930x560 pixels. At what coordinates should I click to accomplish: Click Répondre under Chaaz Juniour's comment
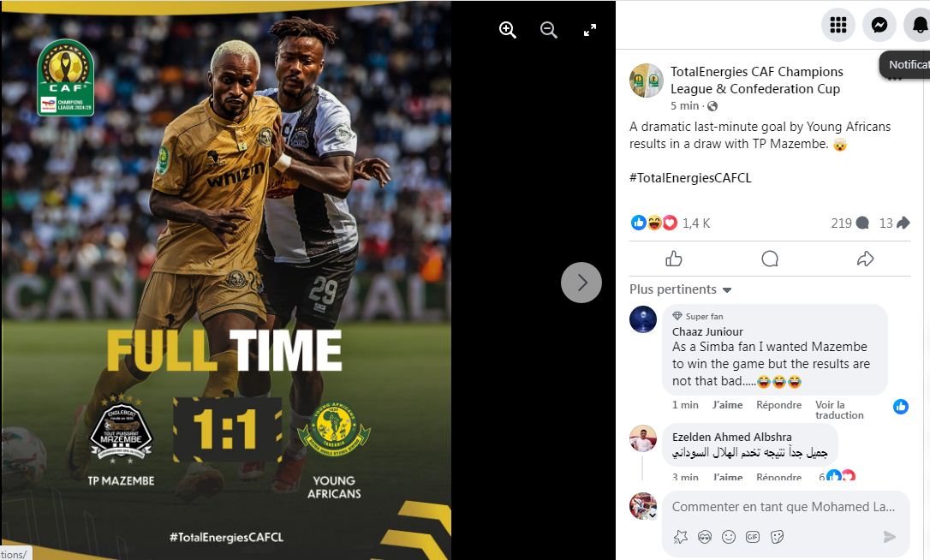coord(778,404)
